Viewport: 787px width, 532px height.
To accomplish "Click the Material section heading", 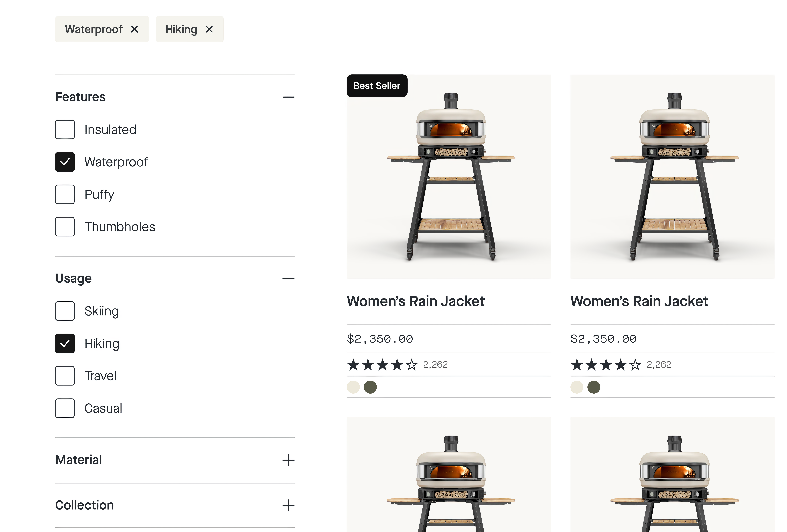I will tap(79, 460).
